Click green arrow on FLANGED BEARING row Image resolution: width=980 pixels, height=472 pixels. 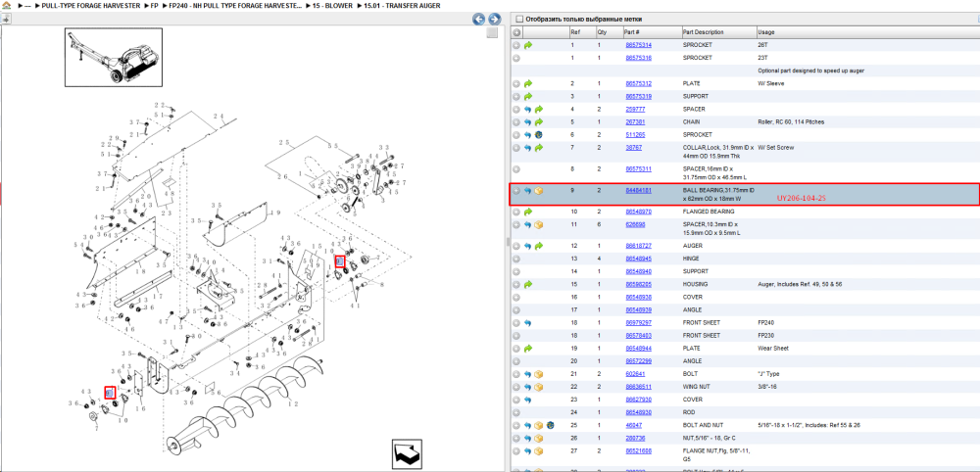[528, 212]
